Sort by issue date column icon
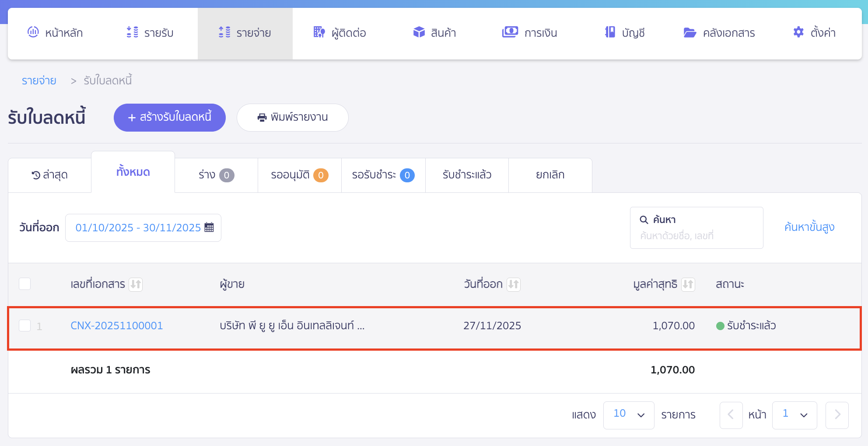 (513, 284)
